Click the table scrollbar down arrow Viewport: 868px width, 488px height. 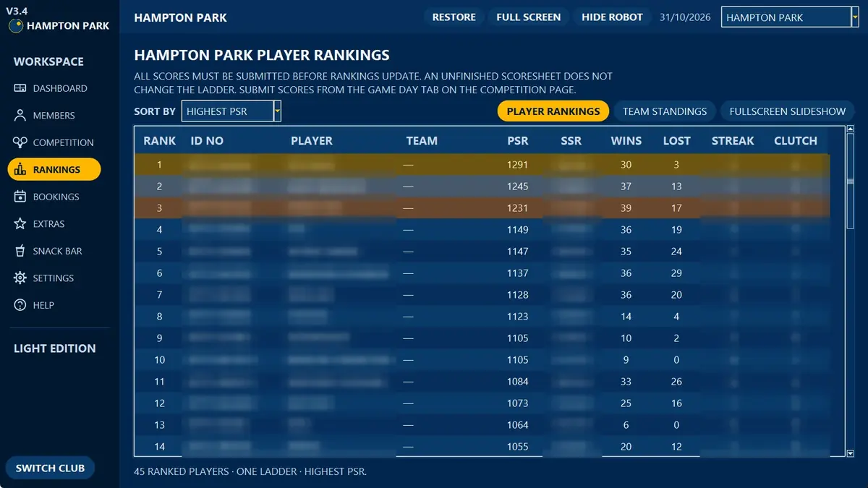click(851, 453)
